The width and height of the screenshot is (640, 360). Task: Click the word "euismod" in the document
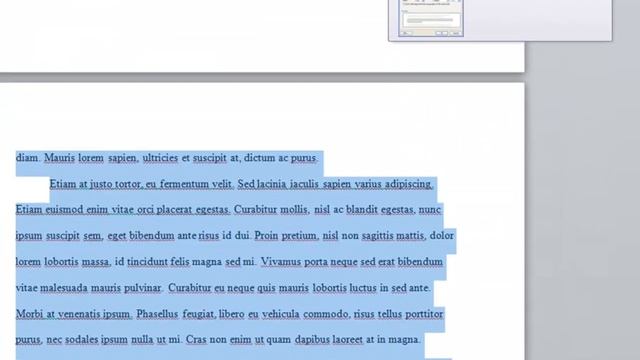point(64,210)
